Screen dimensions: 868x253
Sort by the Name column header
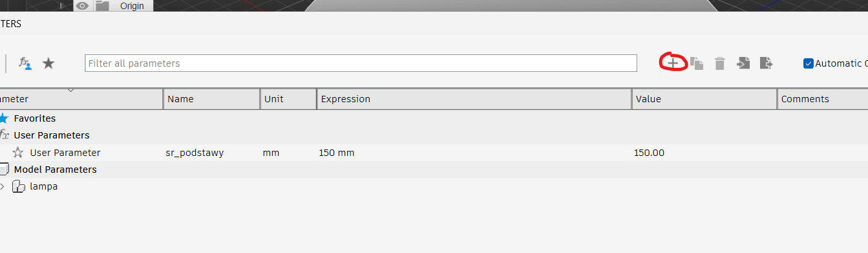(211, 99)
